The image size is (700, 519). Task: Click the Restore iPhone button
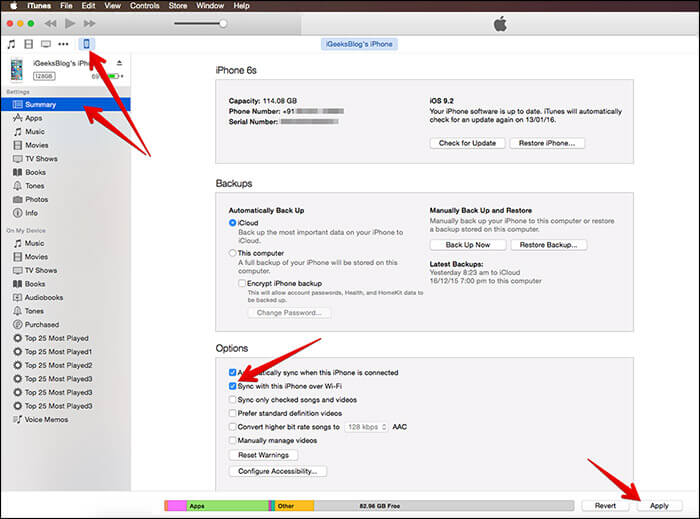(x=547, y=143)
